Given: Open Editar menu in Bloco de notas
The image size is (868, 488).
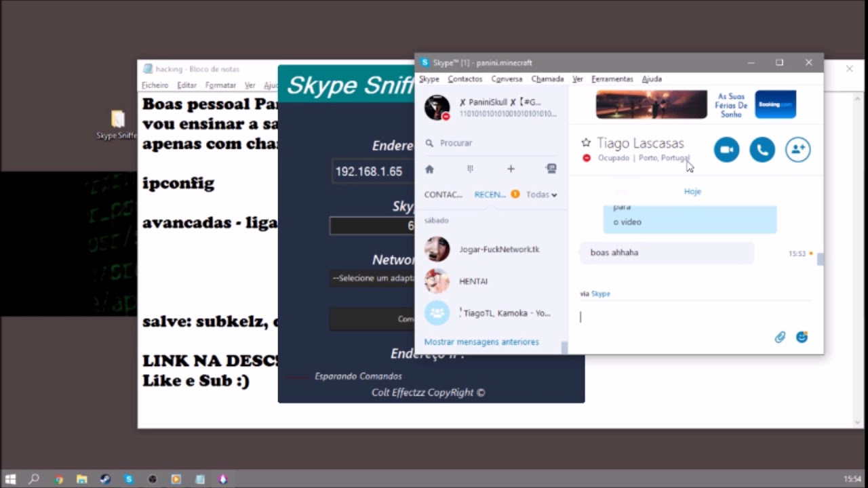Looking at the screenshot, I should (x=186, y=85).
